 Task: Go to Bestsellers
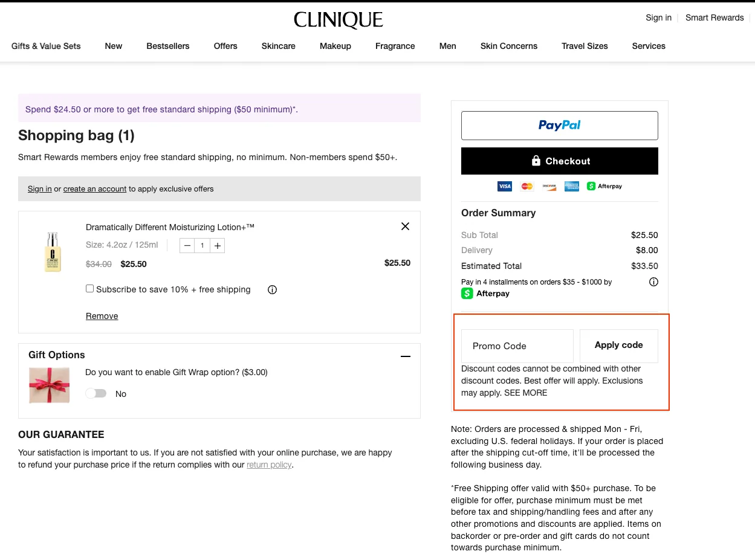[168, 46]
